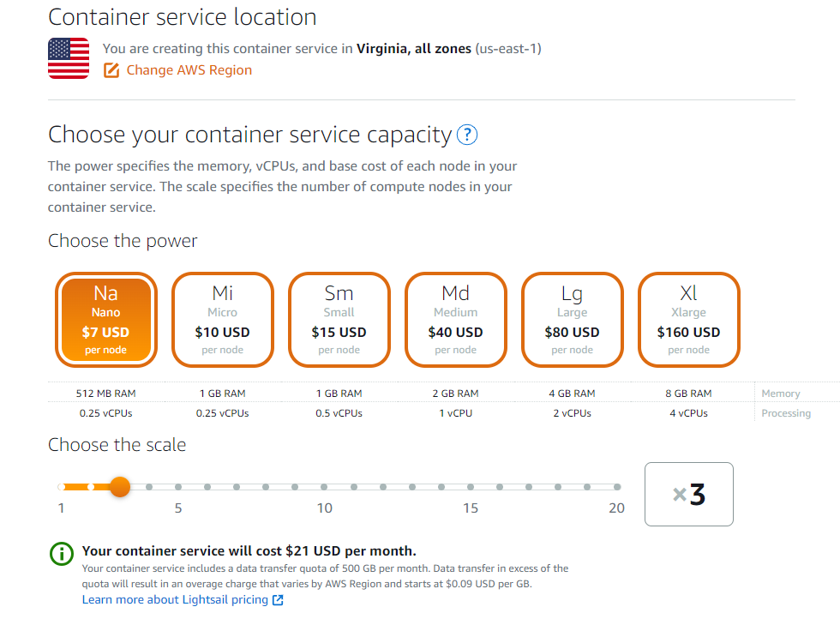
Task: Click the orange scale slider handle
Action: (120, 487)
